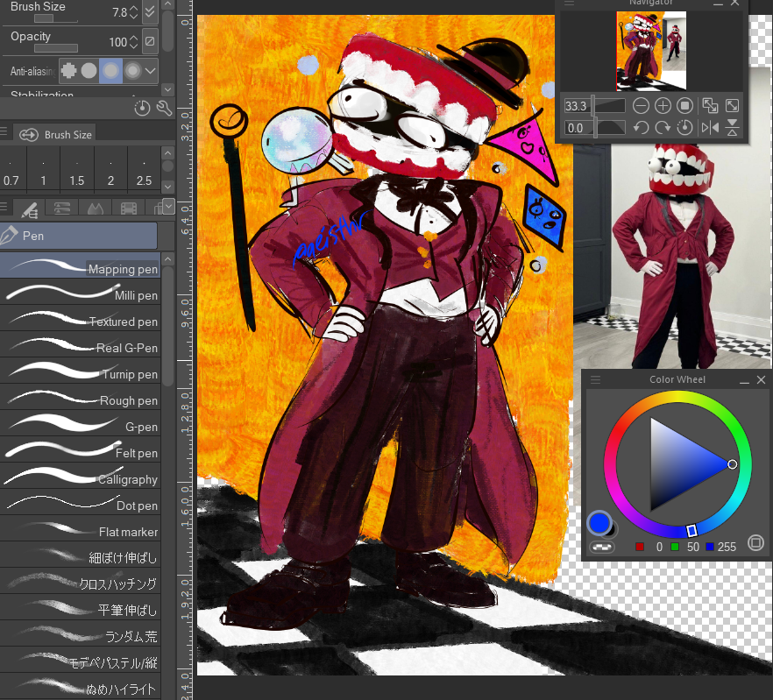Image resolution: width=773 pixels, height=700 pixels.
Task: Select the Flat marker sub tool
Action: 81,529
